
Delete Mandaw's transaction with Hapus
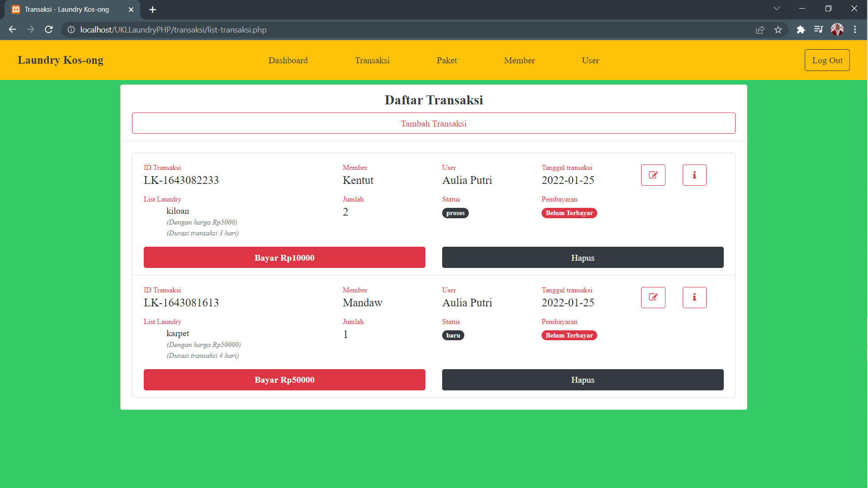point(583,380)
